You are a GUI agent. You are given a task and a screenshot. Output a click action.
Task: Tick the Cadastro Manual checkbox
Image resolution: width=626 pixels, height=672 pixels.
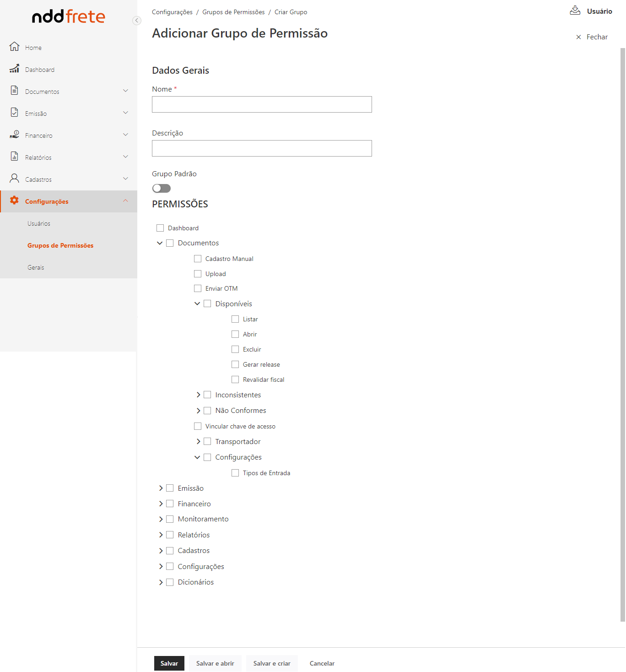198,259
